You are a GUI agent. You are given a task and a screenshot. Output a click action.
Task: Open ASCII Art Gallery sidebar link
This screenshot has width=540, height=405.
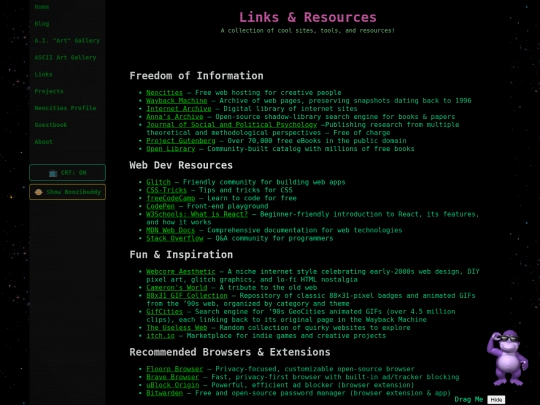tap(65, 58)
